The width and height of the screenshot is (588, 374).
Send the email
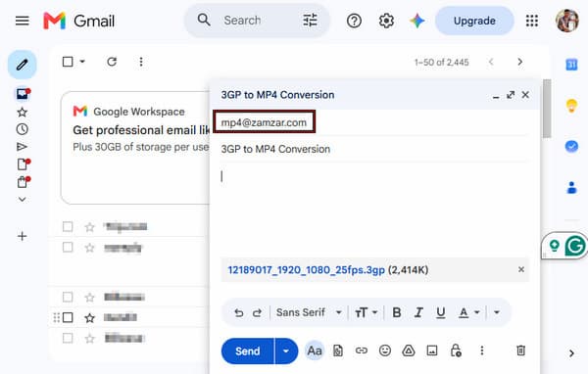tap(248, 351)
